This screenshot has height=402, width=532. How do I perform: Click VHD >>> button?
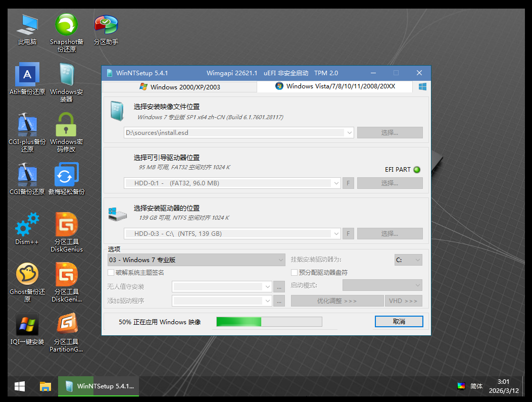403,301
